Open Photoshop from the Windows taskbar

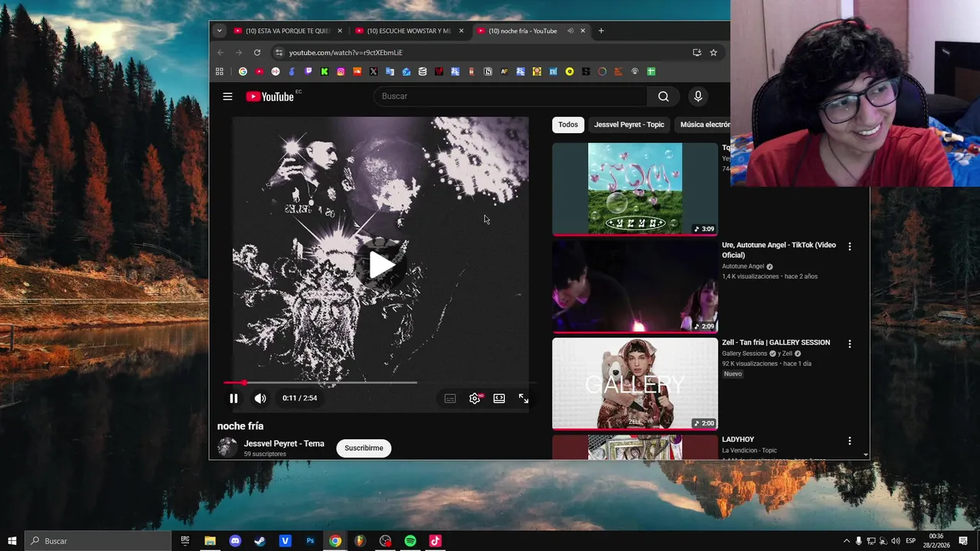310,541
